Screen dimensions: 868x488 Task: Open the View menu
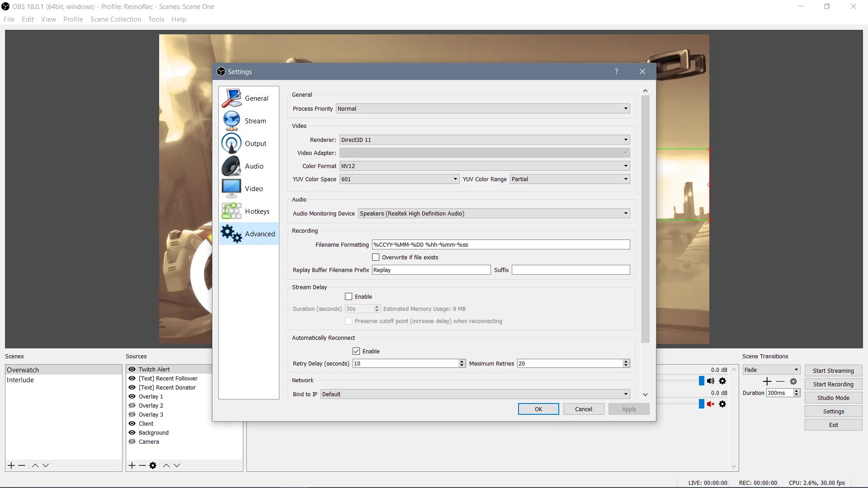click(x=48, y=19)
